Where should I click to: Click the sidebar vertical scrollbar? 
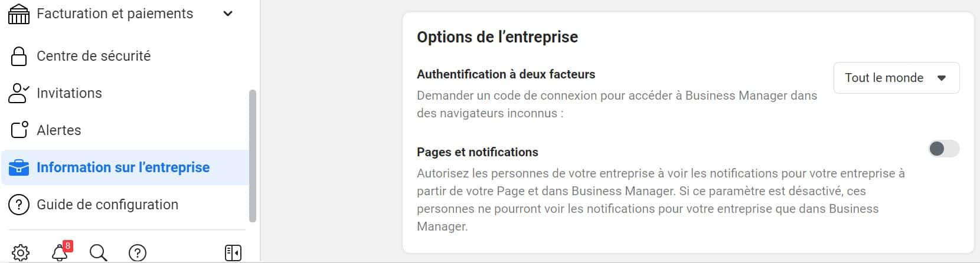tap(253, 156)
